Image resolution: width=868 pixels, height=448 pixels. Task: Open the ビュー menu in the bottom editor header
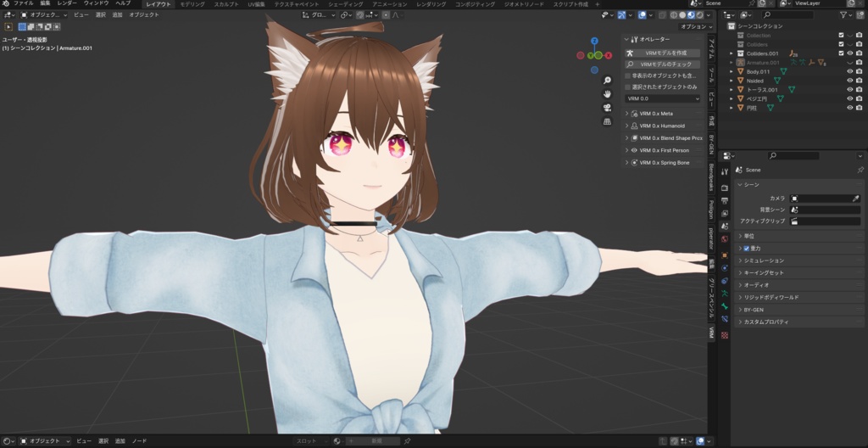84,441
